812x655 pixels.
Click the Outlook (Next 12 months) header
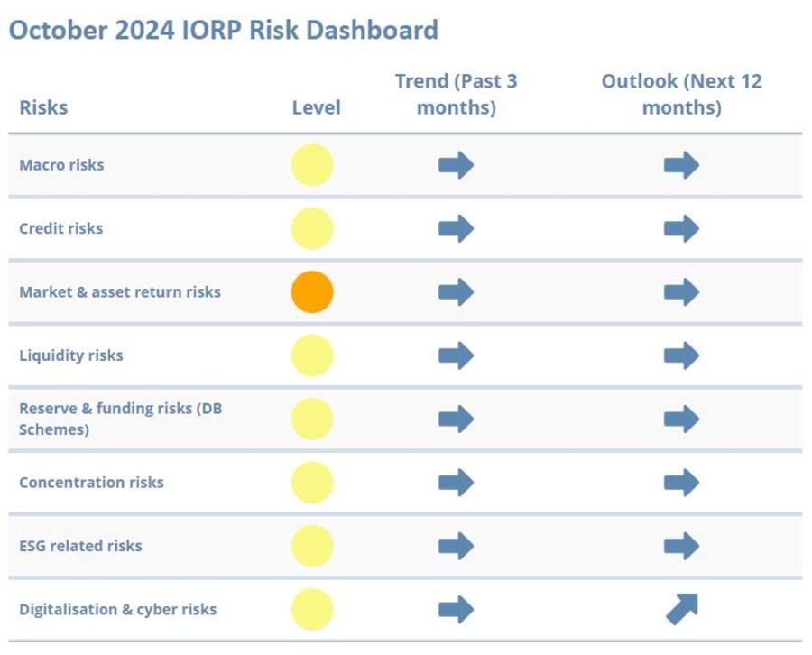click(681, 94)
